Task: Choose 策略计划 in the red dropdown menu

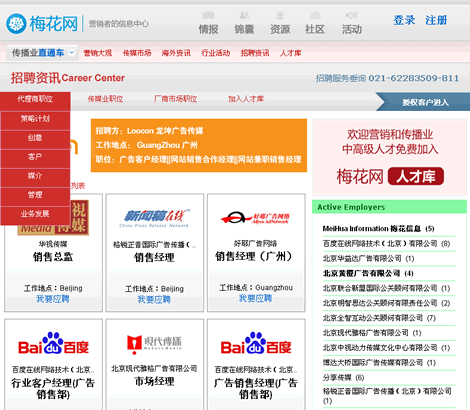Action: click(35, 119)
